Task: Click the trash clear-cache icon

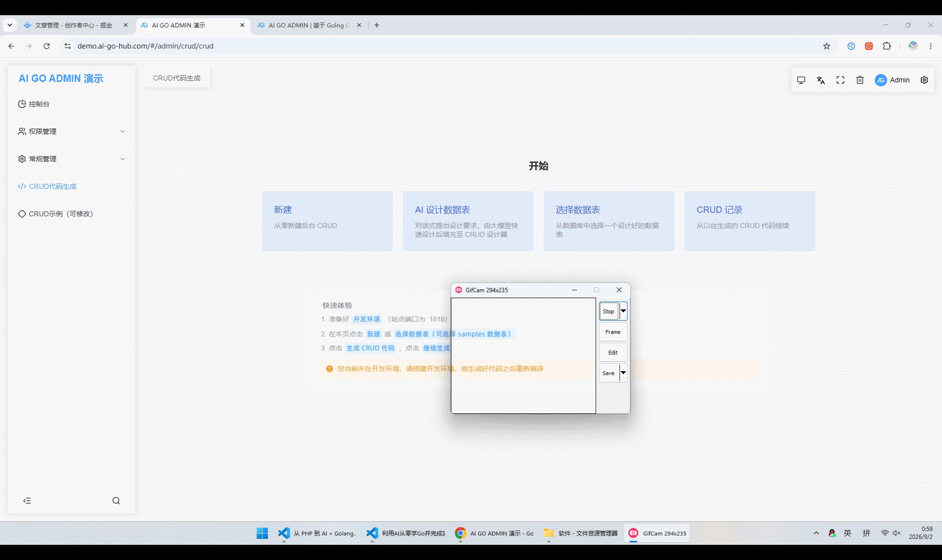Action: pos(860,80)
